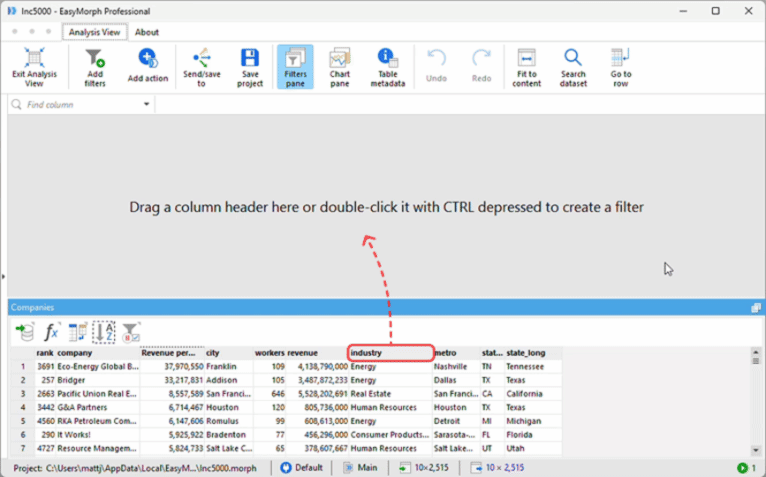
Task: Select the city column header
Action: click(x=229, y=353)
